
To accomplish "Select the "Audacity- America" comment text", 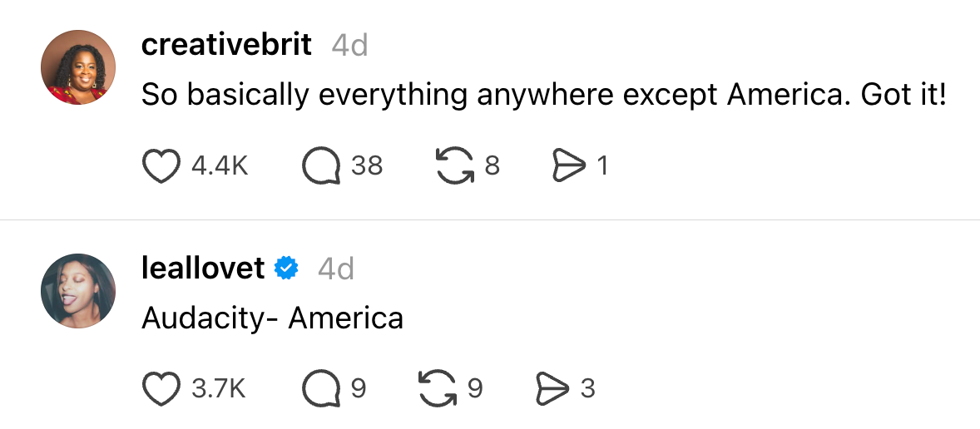I will [273, 318].
